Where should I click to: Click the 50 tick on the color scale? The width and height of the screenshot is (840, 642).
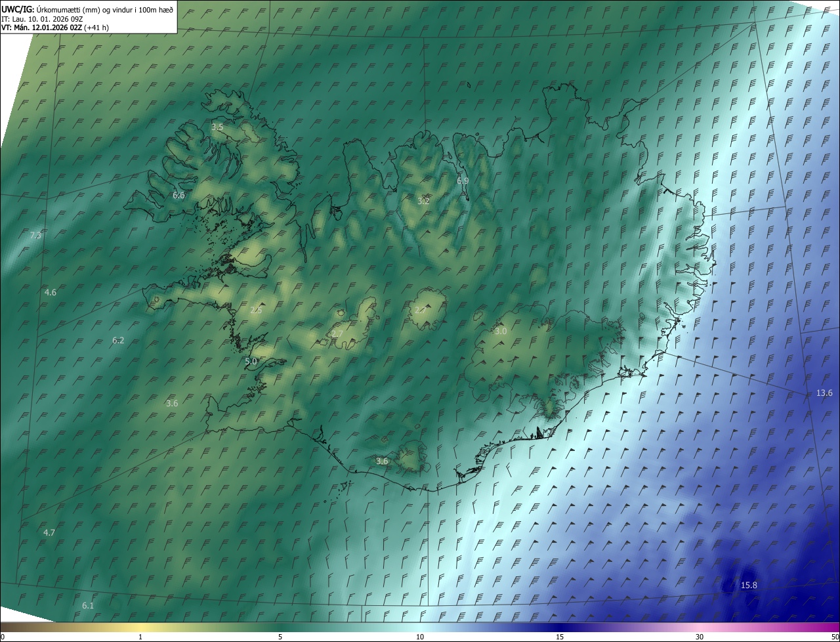[x=835, y=637]
